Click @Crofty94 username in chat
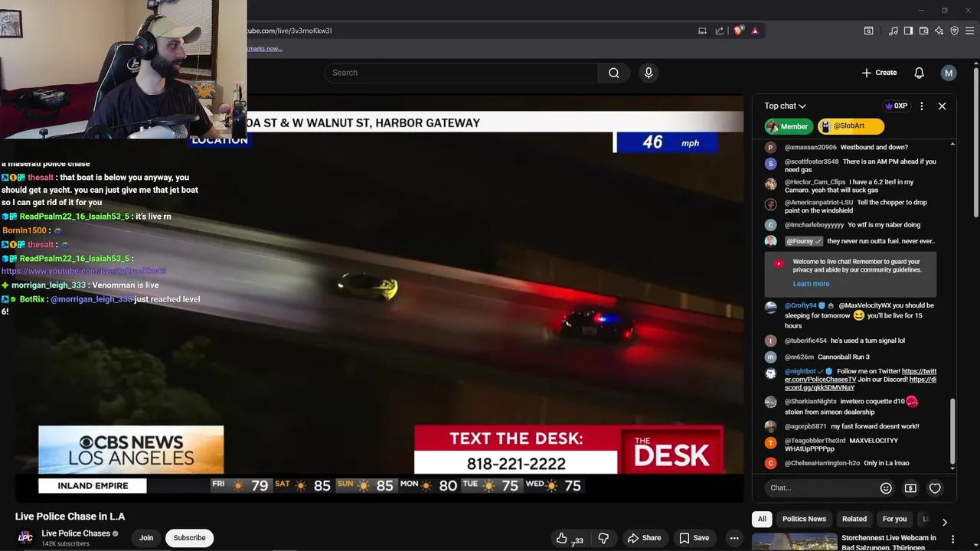This screenshot has width=980, height=551. pos(801,305)
